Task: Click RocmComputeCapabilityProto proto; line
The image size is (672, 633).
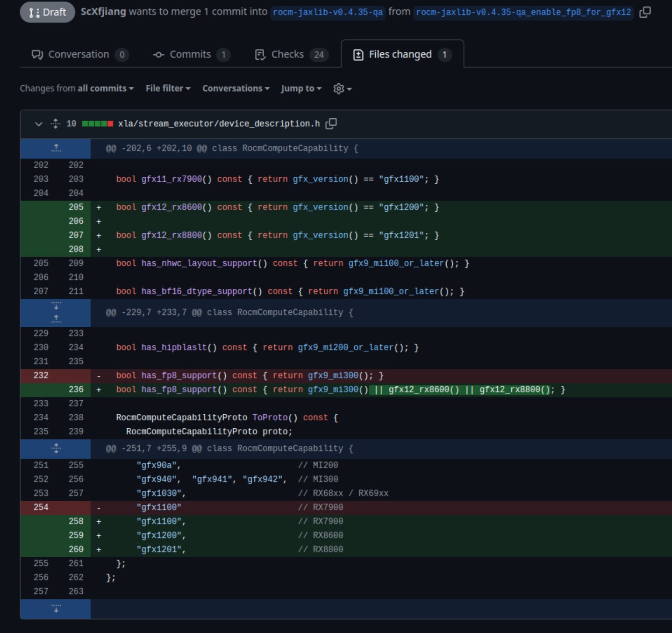Action: (x=209, y=432)
